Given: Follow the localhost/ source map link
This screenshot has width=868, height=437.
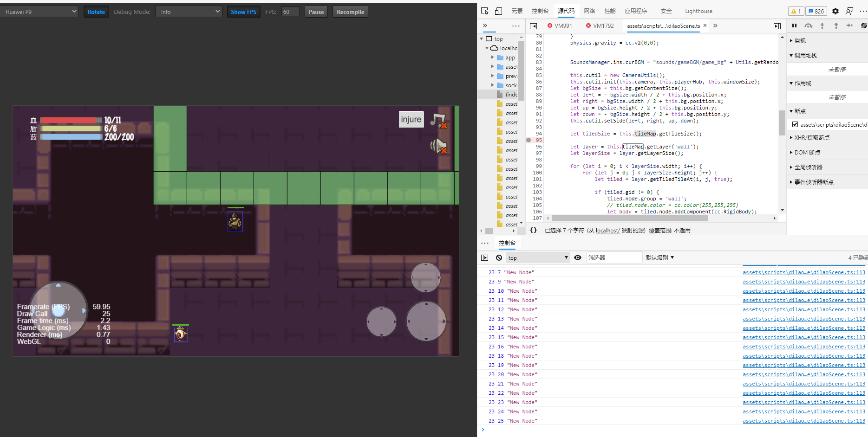Looking at the screenshot, I should pyautogui.click(x=607, y=231).
